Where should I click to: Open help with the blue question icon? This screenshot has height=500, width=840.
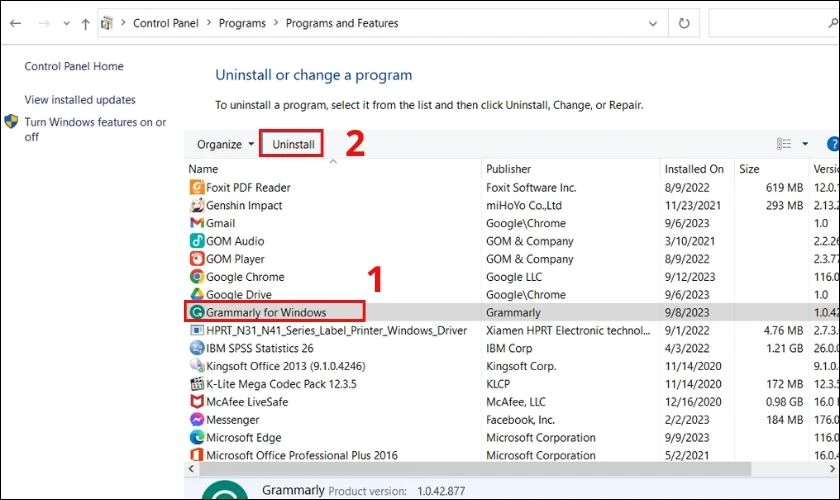(833, 144)
